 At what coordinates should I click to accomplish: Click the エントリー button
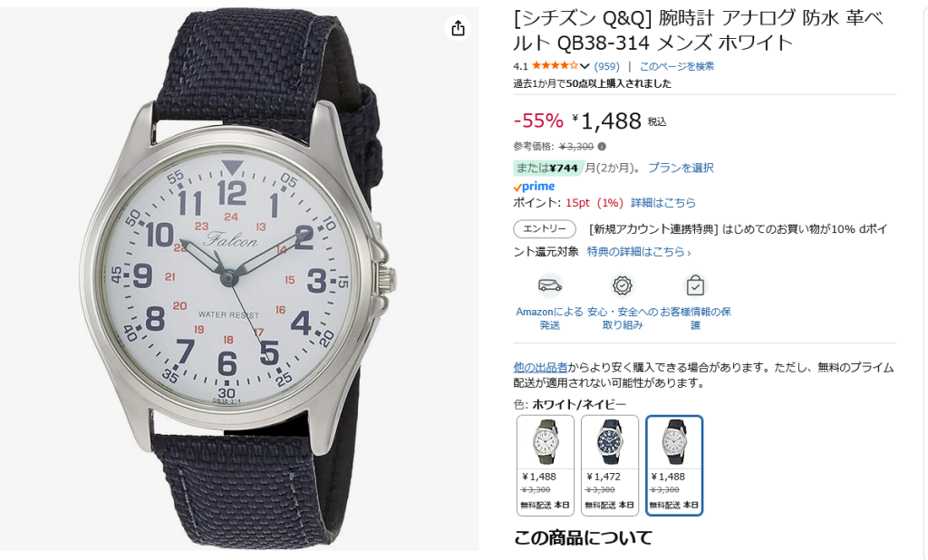[545, 229]
